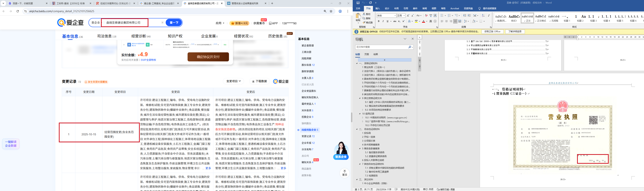Save the Word document with the floppy disk icon
Viewport: 644px width, 191px height.
click(358, 3)
